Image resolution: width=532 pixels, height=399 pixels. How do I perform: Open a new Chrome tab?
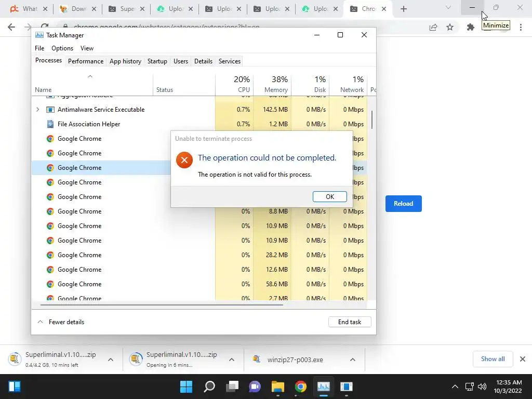point(403,9)
